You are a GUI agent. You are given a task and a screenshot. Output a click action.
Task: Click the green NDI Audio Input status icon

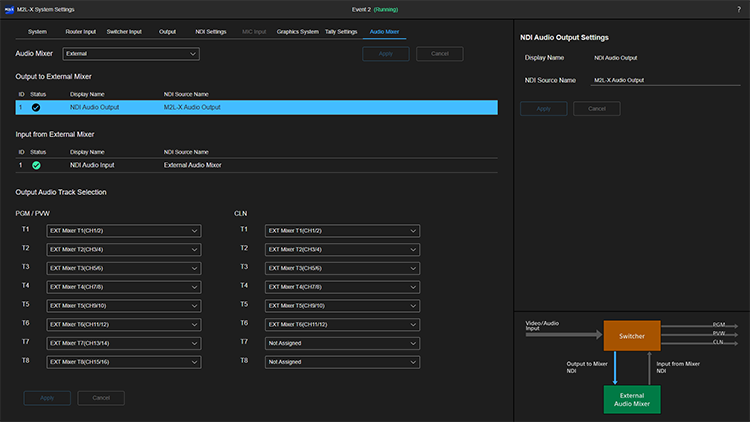pos(36,165)
